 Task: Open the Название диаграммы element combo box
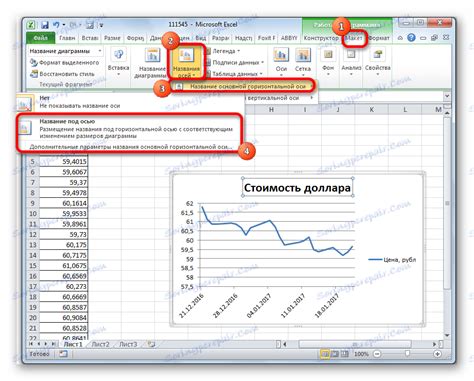tap(65, 51)
